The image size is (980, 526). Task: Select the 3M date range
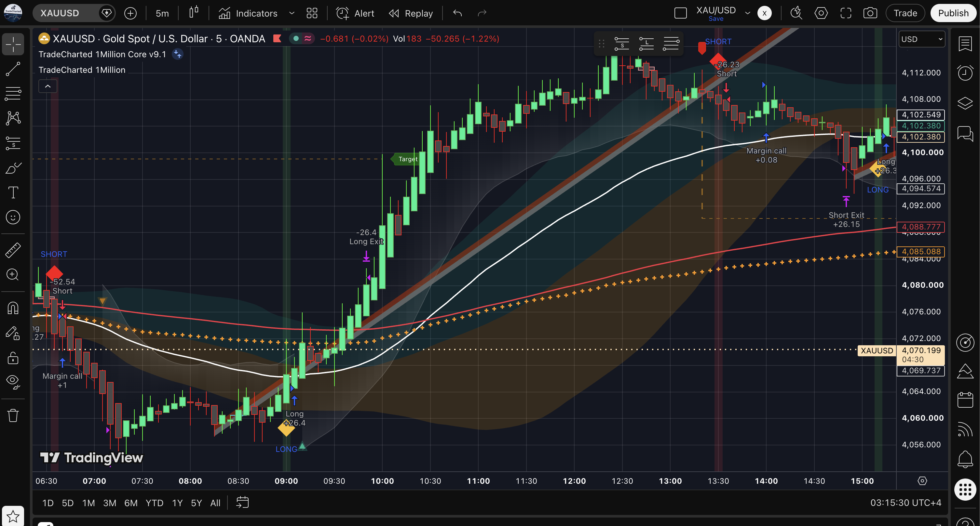click(110, 503)
